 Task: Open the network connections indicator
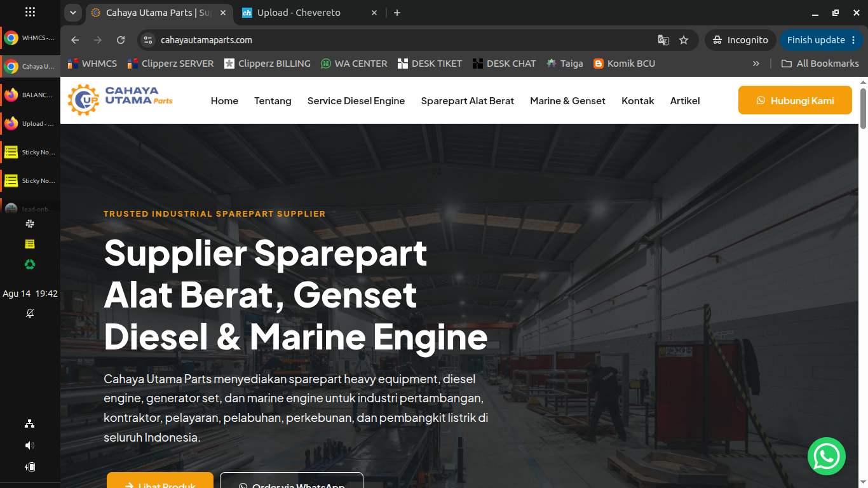(30, 424)
